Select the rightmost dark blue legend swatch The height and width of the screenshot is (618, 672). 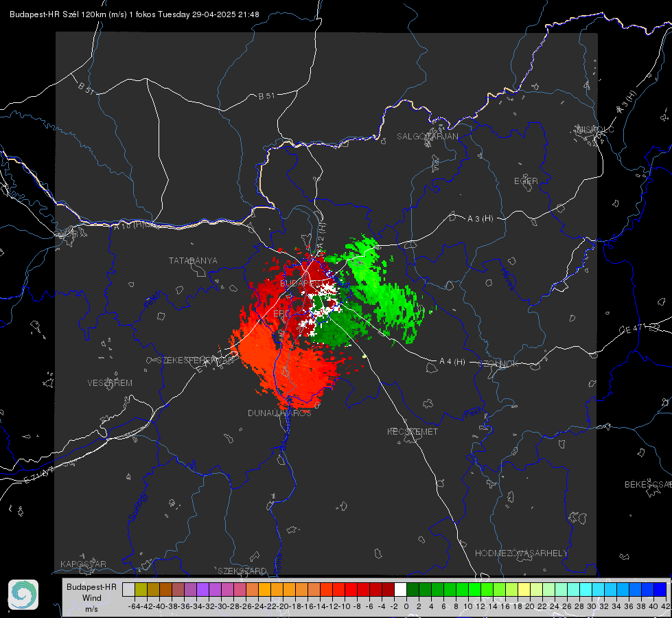click(x=660, y=590)
